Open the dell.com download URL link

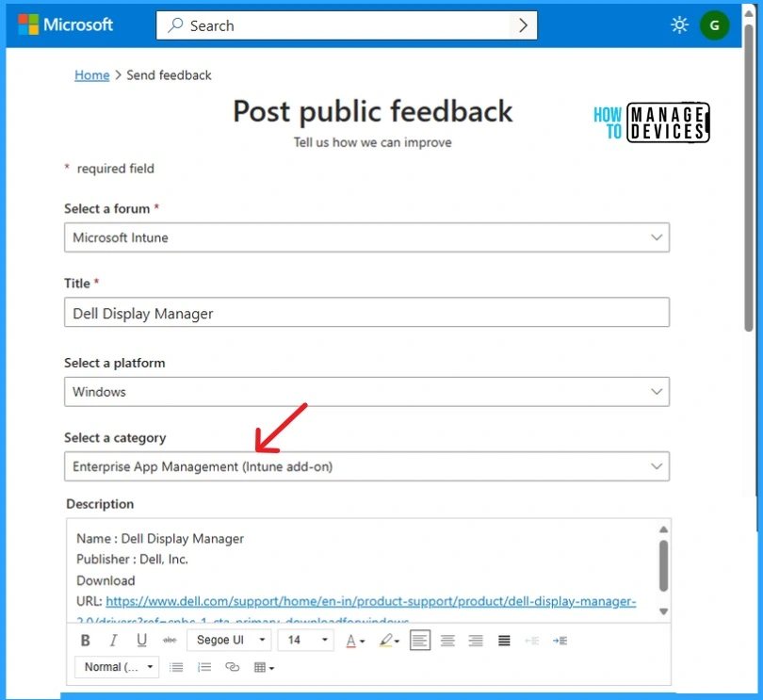click(370, 602)
